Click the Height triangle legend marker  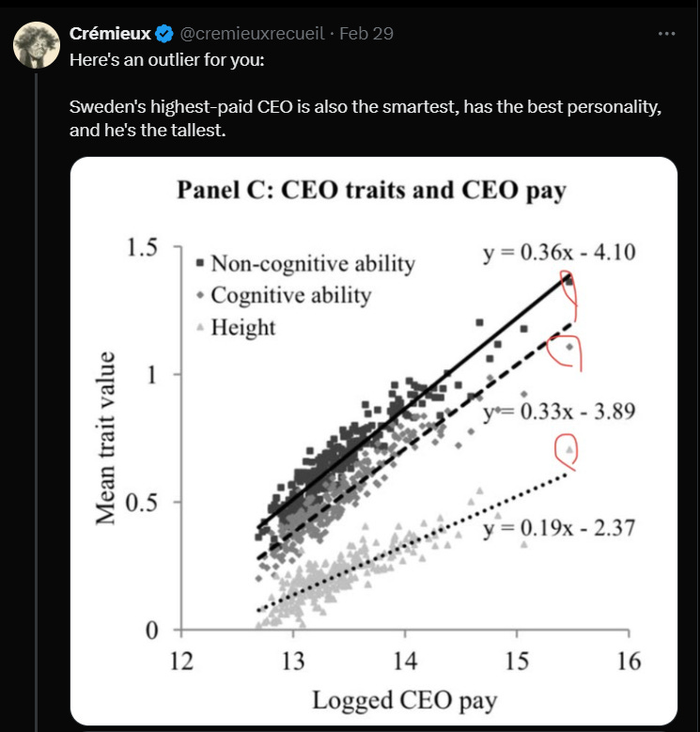(x=200, y=327)
